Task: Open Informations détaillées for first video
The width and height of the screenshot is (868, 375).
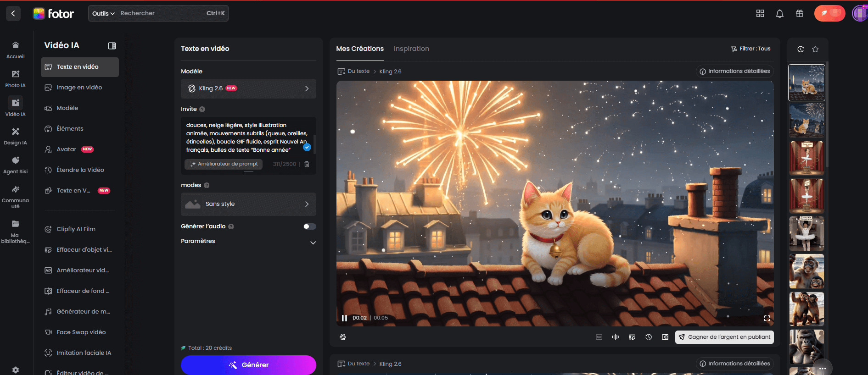Action: click(734, 71)
